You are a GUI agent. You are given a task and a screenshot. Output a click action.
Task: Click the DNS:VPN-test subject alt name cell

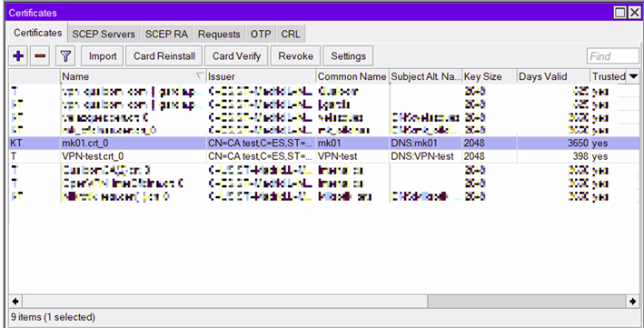click(x=422, y=156)
